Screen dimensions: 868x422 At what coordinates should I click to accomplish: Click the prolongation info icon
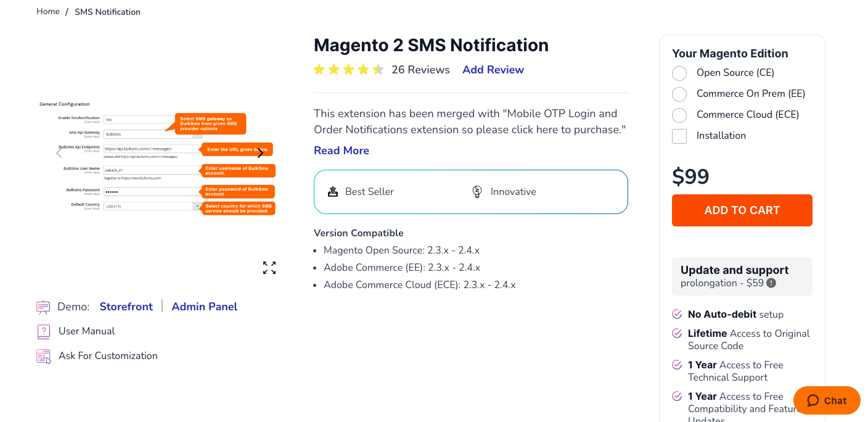[771, 283]
